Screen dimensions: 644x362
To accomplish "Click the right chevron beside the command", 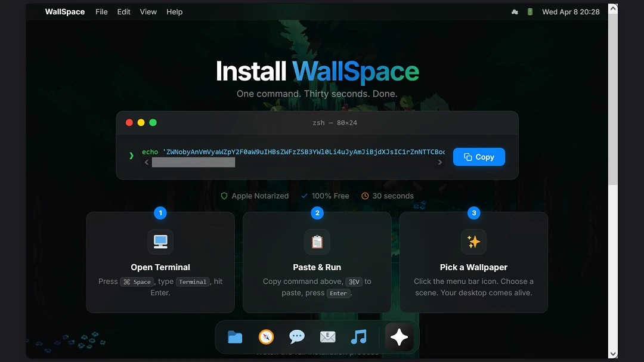I will tap(440, 162).
